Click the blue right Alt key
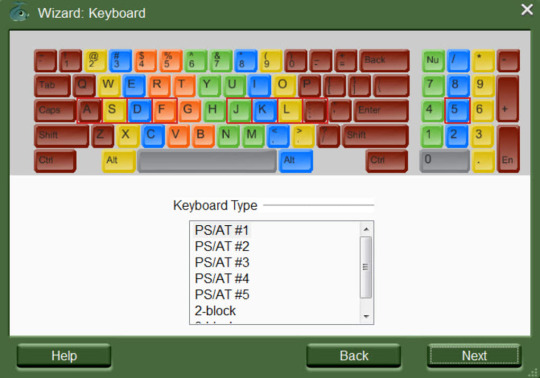The height and width of the screenshot is (378, 540). (x=296, y=161)
